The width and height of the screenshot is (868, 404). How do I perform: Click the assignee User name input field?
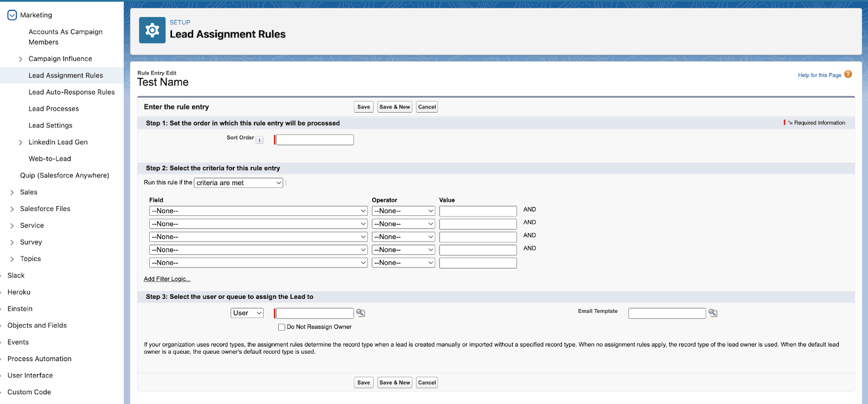(x=315, y=313)
